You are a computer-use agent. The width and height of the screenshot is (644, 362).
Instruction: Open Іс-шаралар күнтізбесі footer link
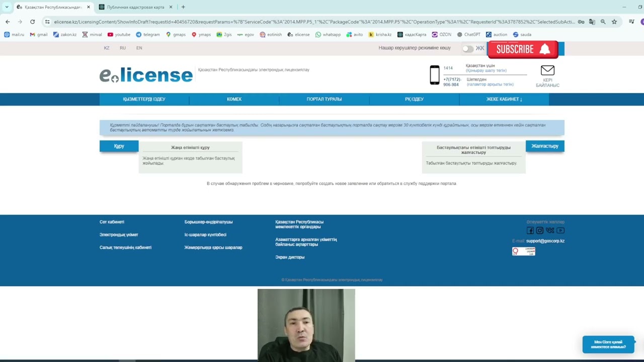point(205,235)
